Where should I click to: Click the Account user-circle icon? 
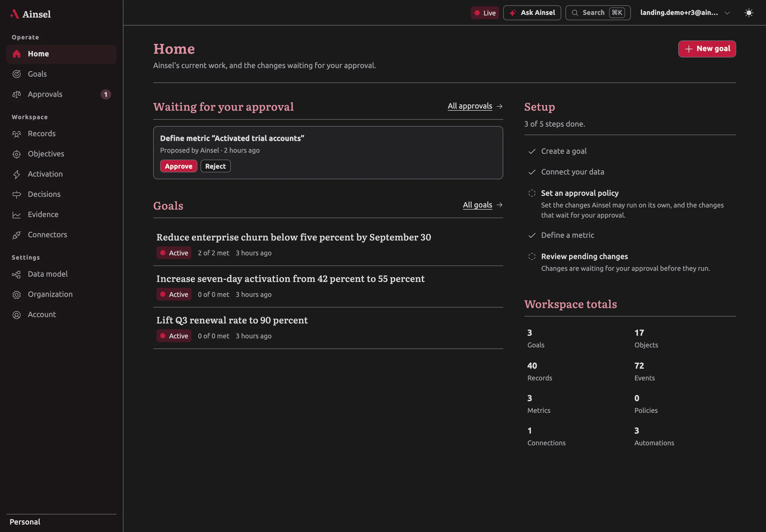coord(17,315)
